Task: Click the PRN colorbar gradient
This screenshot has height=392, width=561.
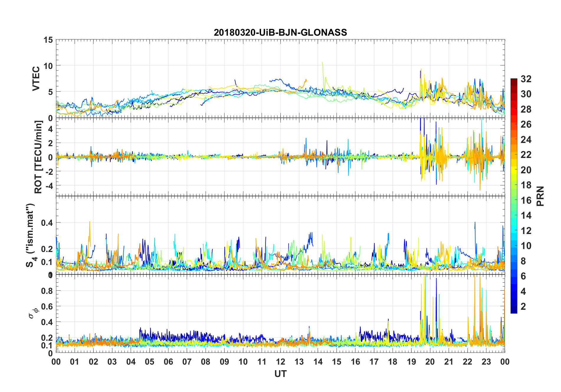Action: (514, 196)
